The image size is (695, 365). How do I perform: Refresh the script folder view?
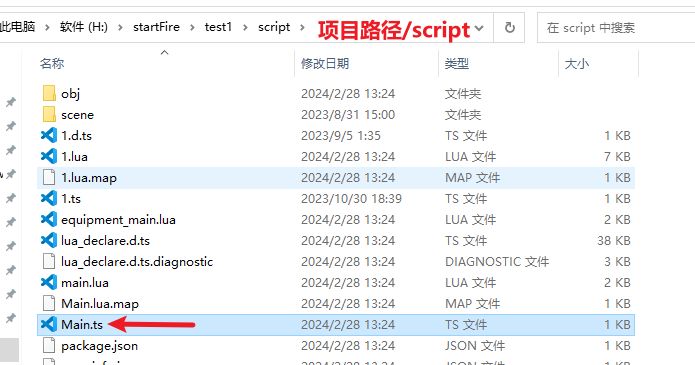pyautogui.click(x=510, y=28)
